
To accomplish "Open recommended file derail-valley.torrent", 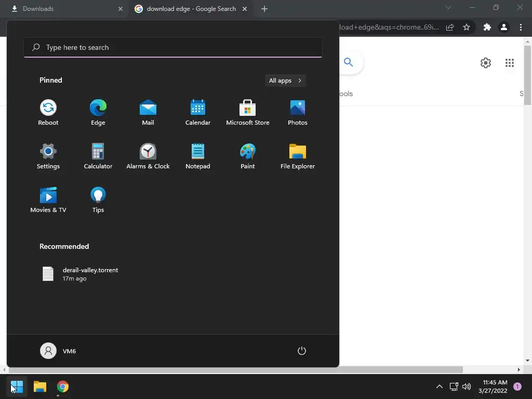I will point(80,274).
